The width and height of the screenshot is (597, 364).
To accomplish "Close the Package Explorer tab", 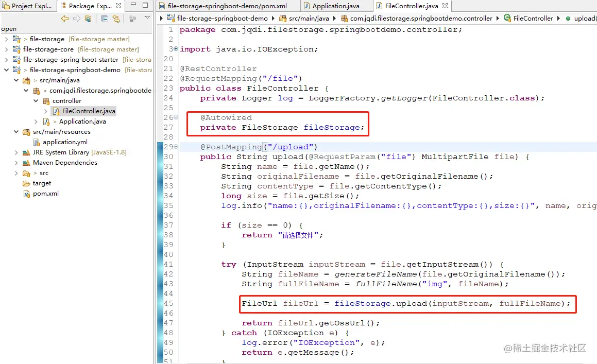I will click(x=118, y=6).
